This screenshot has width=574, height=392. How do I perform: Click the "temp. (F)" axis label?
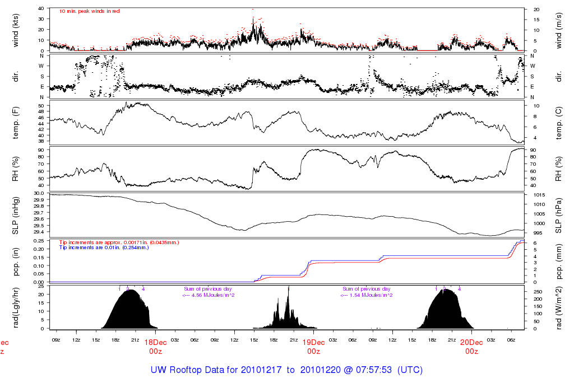tap(15, 123)
